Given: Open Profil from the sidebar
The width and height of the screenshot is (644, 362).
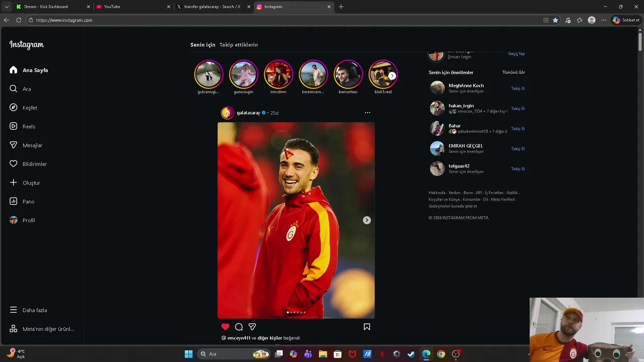Looking at the screenshot, I should click(x=22, y=220).
